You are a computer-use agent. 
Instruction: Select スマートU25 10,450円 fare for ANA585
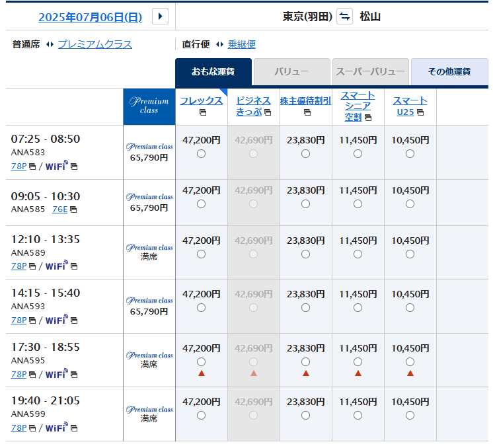(410, 204)
